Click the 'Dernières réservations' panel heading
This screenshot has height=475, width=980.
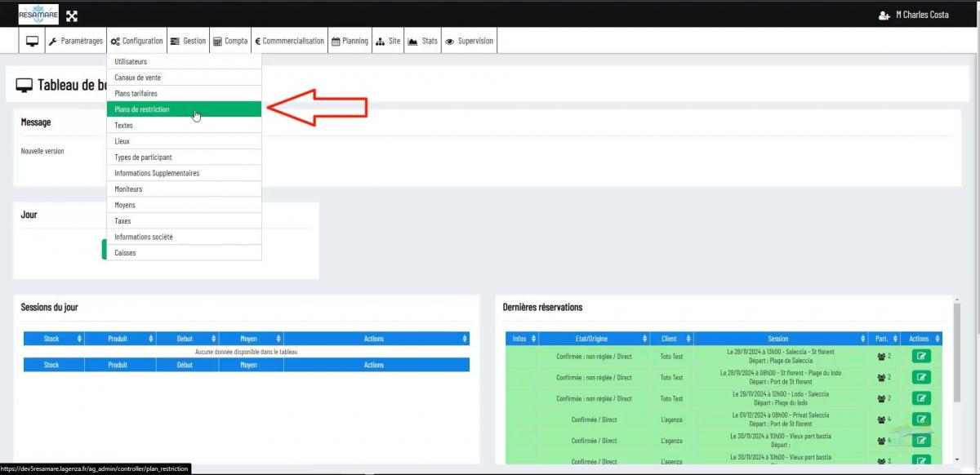[x=542, y=307]
